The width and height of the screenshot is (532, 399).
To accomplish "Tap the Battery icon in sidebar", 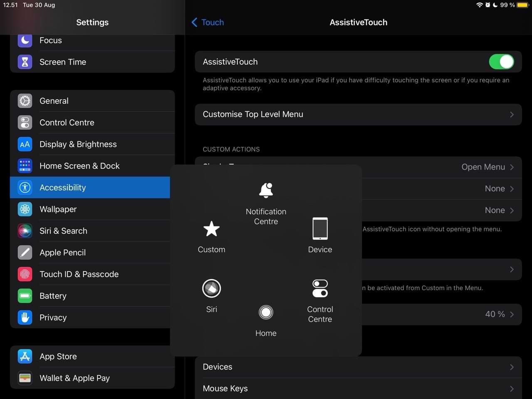I will [25, 296].
